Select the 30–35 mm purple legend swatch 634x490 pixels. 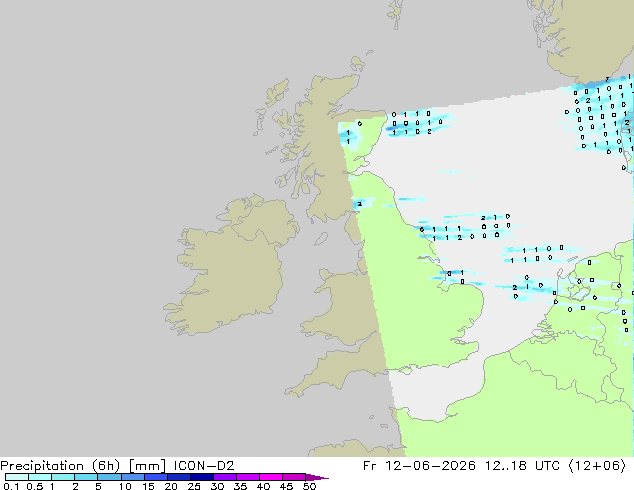tap(225, 477)
